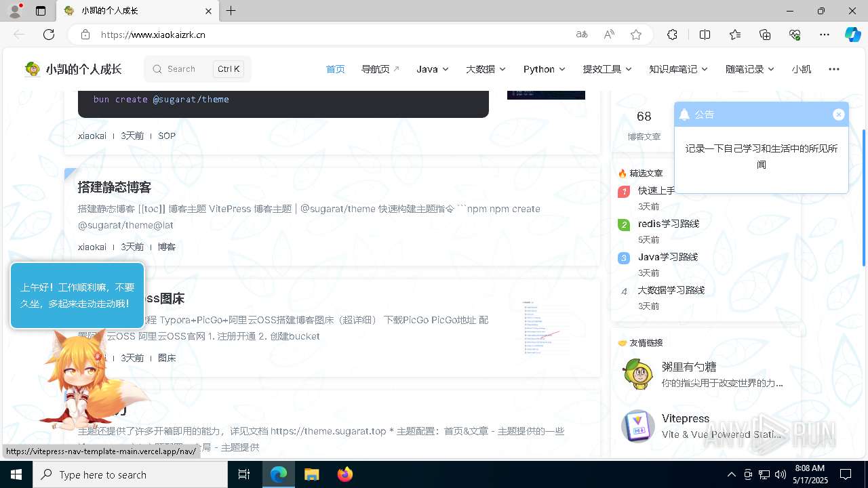The width and height of the screenshot is (868, 488).
Task: Open the 搭建静态博客 article
Action: click(115, 187)
